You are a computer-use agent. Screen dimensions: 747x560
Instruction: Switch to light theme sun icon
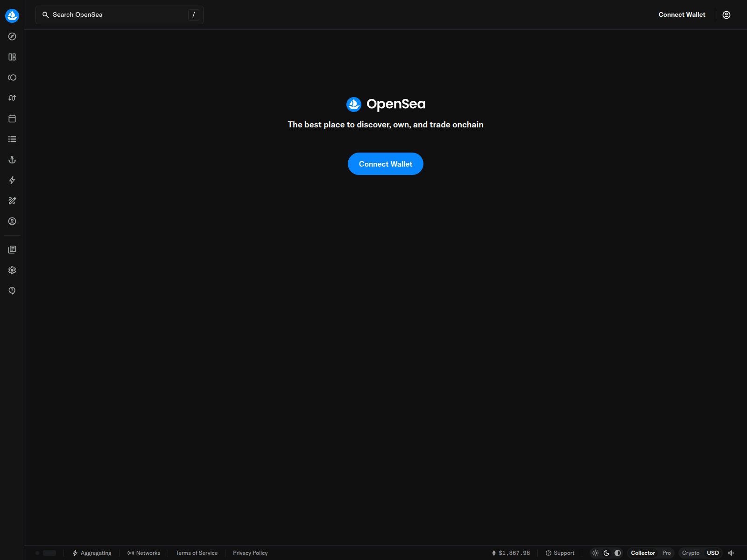(595, 553)
